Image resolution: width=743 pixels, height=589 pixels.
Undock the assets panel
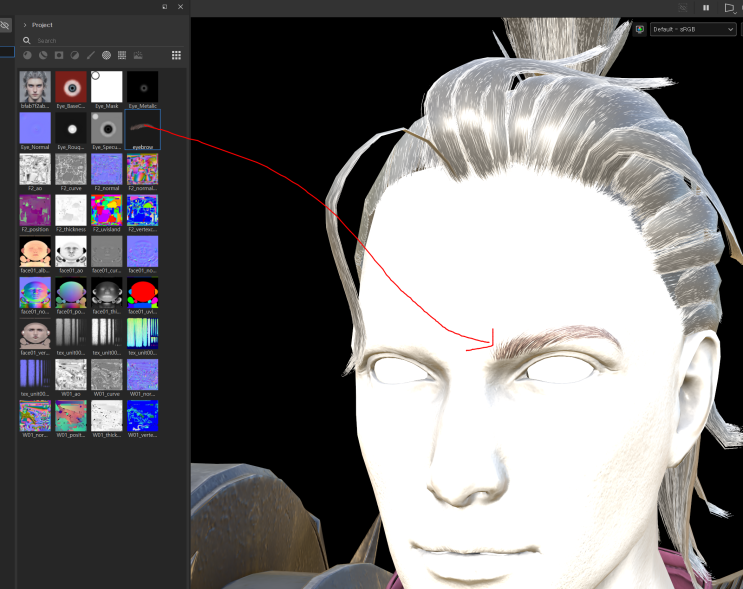point(164,6)
